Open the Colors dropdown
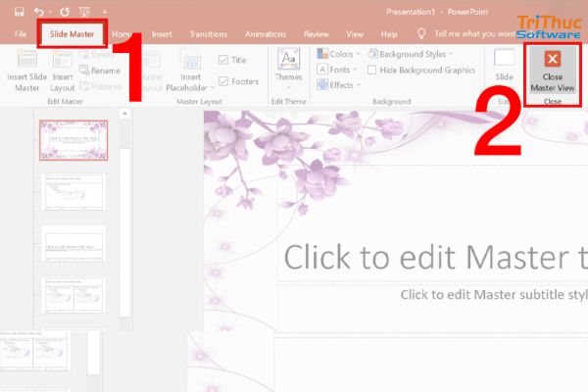The height and width of the screenshot is (392, 588). click(x=338, y=54)
